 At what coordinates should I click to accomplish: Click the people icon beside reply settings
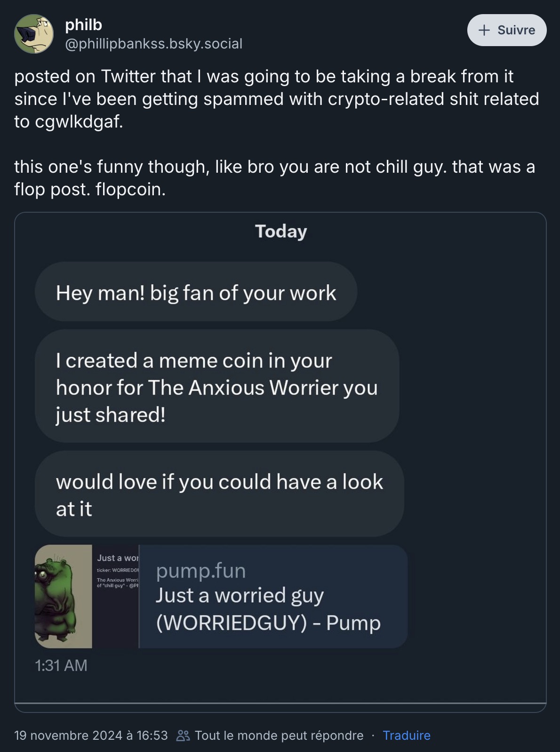point(183,735)
